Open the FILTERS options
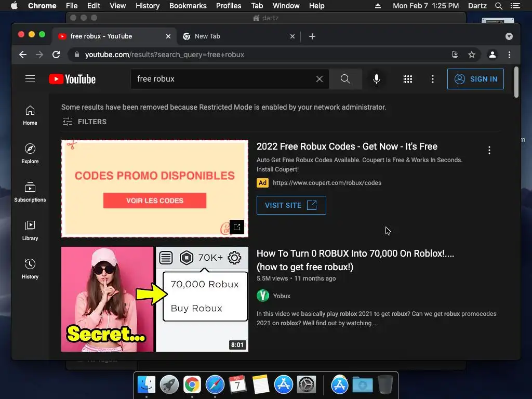The image size is (532, 399). pos(85,122)
